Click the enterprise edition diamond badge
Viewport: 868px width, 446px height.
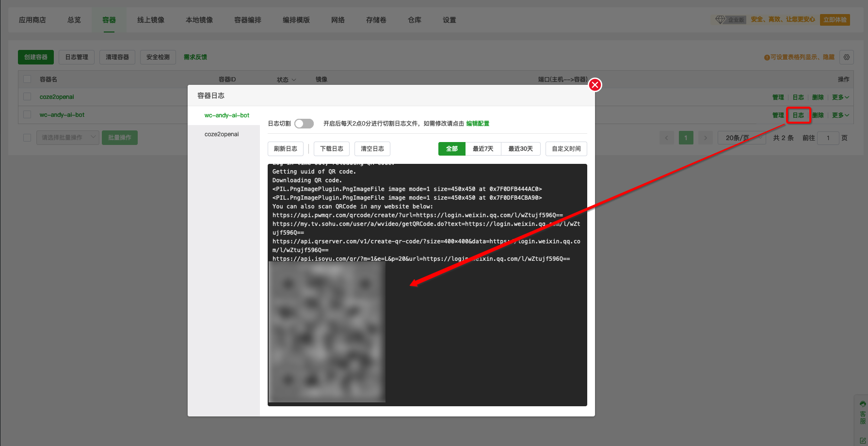[730, 20]
